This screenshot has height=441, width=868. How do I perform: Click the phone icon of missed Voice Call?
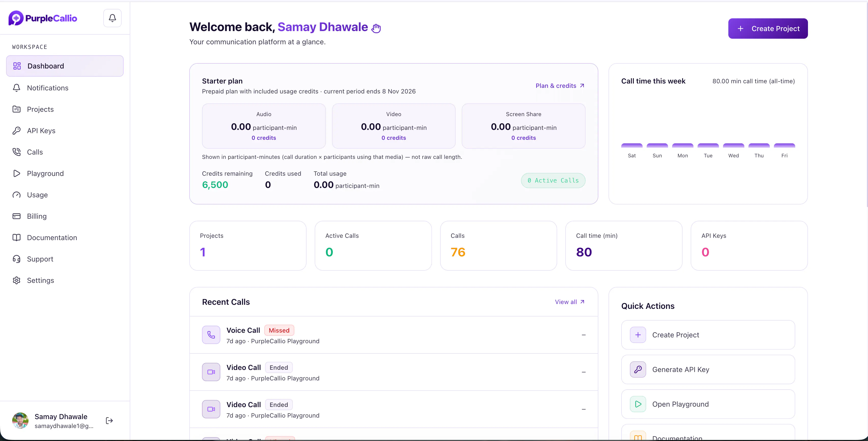211,335
